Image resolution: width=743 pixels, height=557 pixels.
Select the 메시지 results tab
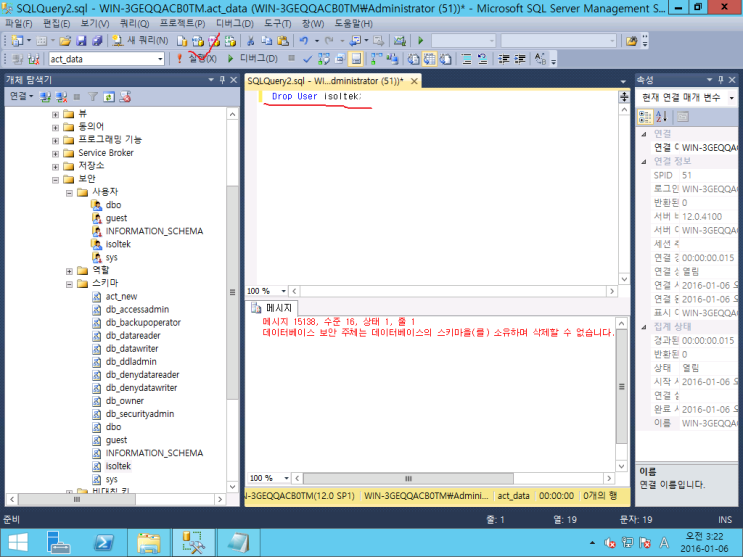(272, 308)
